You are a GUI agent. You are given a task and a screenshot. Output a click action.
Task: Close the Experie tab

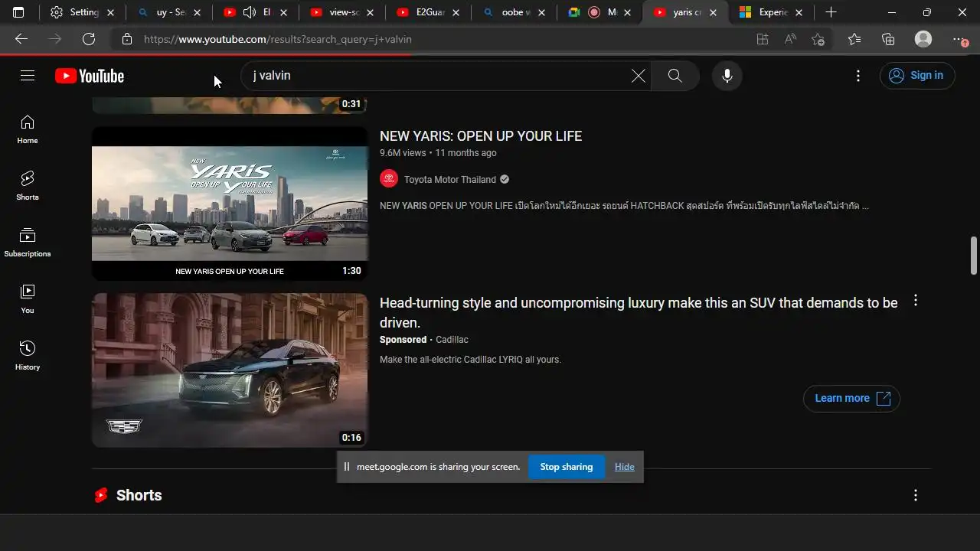tap(799, 12)
